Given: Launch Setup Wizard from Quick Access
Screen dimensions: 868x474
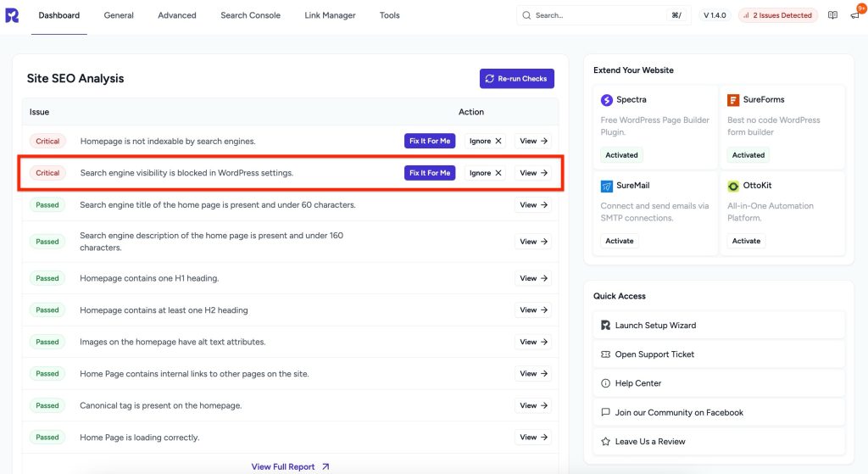Looking at the screenshot, I should pyautogui.click(x=655, y=326).
